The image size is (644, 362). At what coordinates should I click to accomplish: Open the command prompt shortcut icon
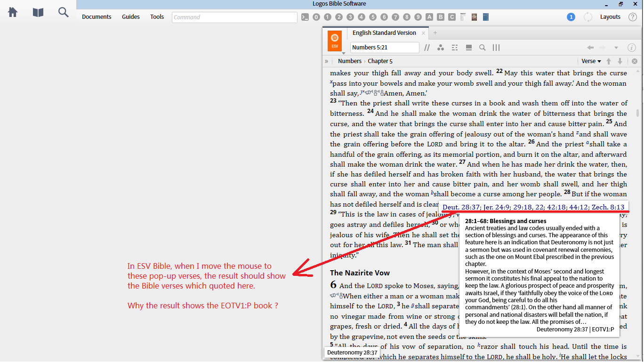[305, 17]
